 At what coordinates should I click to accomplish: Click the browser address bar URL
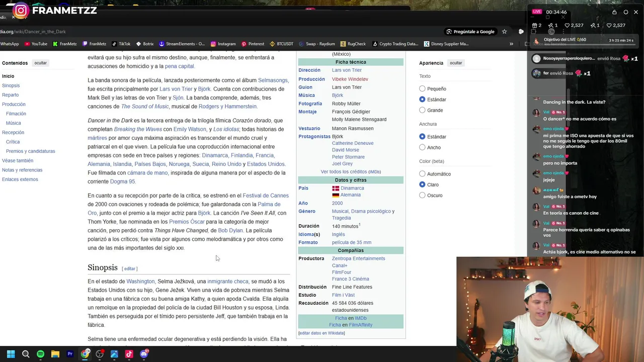tap(33, 32)
